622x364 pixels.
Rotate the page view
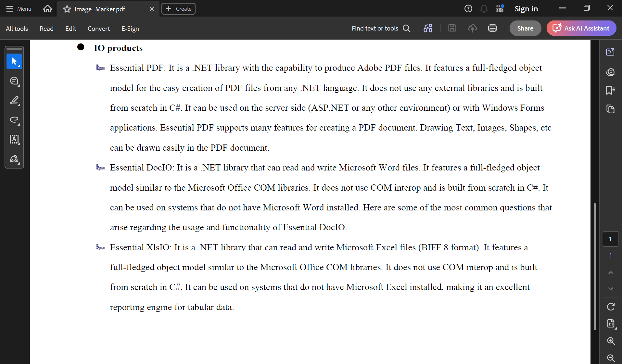pyautogui.click(x=611, y=307)
